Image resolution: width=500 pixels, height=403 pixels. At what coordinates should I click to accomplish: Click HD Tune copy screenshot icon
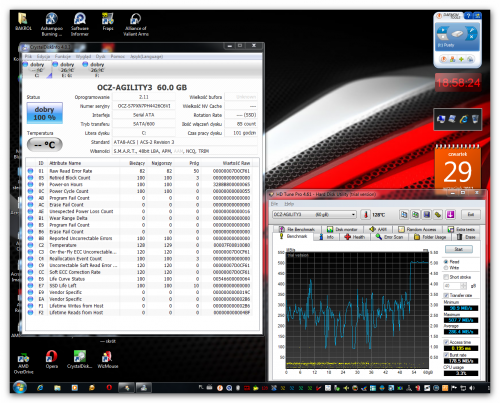(415, 214)
